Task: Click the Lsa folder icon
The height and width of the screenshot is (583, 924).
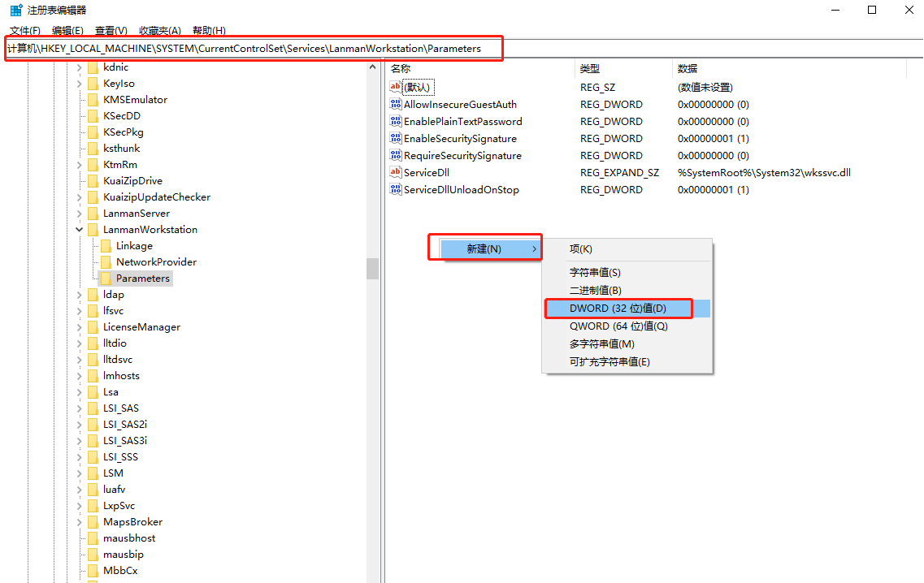Action: [x=93, y=391]
